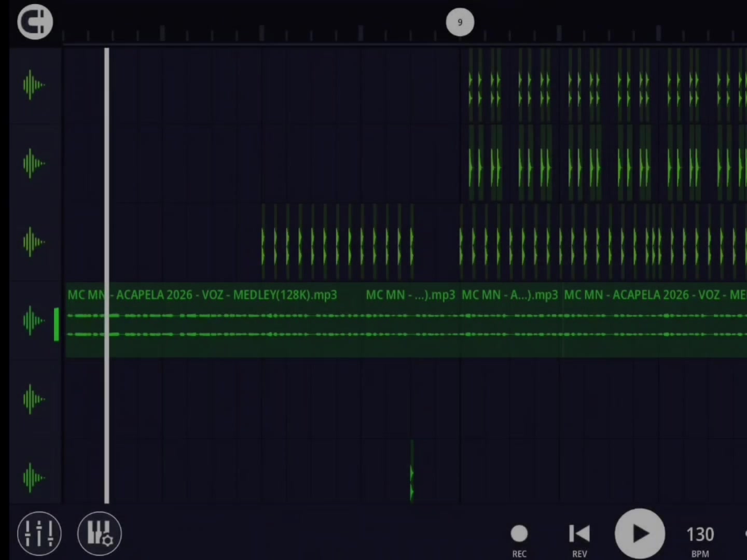Select the acapela track waveform icon
747x560 pixels.
click(x=34, y=321)
